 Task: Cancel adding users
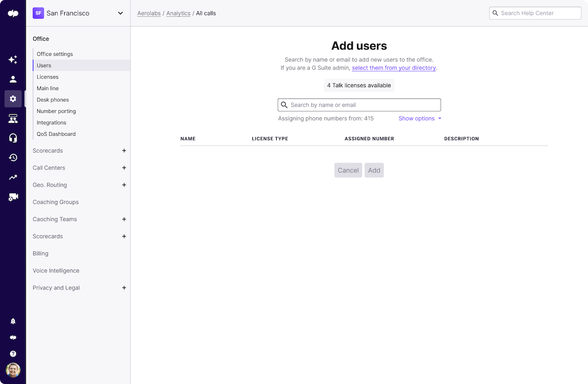348,170
